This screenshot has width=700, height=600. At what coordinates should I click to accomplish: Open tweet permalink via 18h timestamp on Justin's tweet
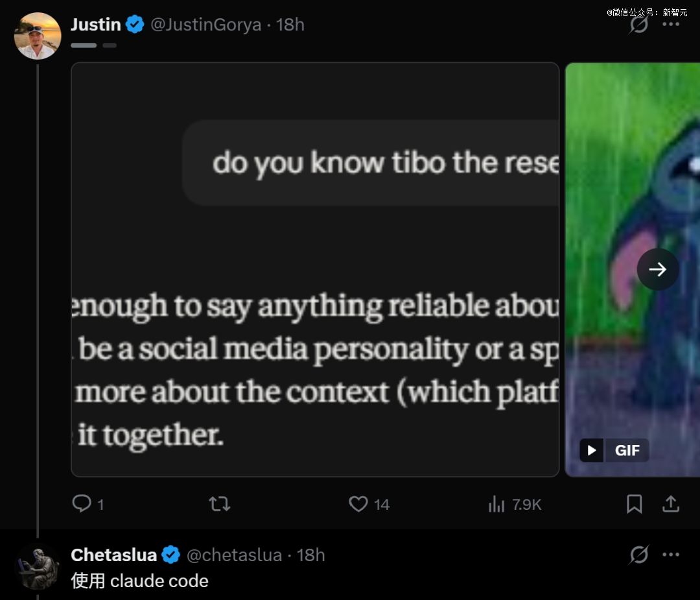pyautogui.click(x=290, y=25)
